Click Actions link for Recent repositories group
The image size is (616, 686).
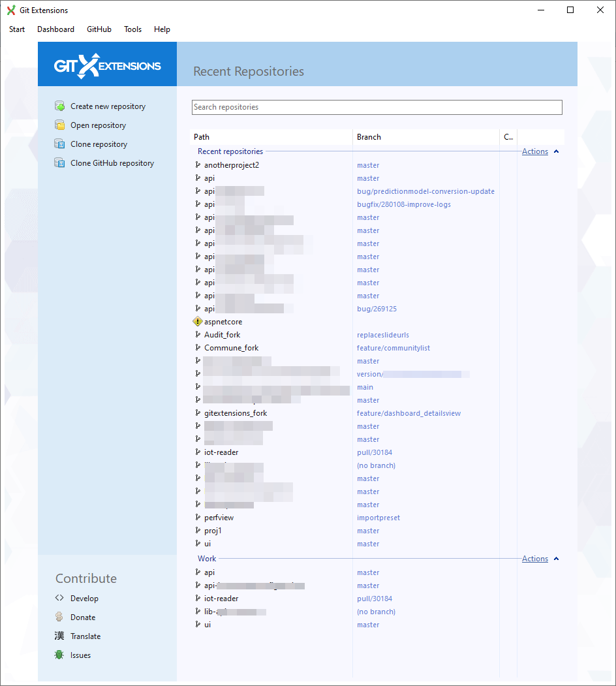coord(534,151)
